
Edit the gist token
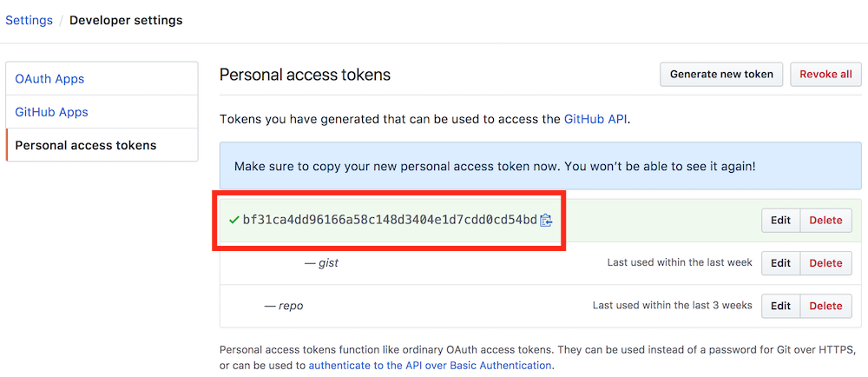[780, 263]
